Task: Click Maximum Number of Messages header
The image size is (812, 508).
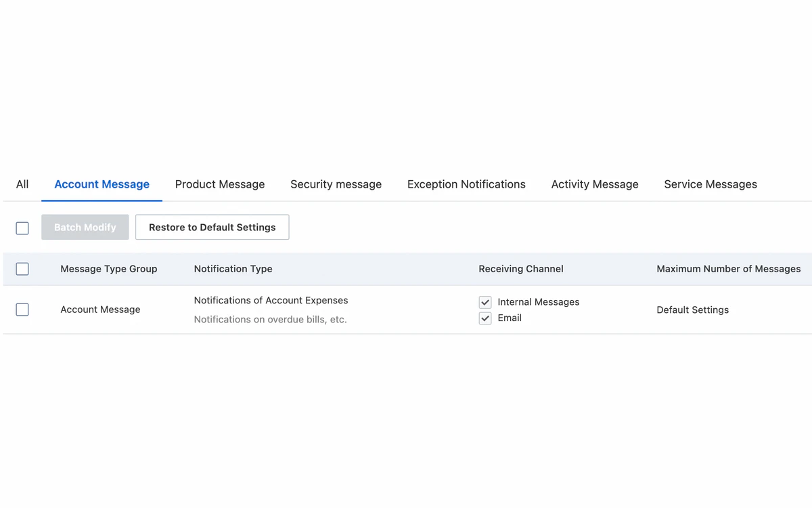Action: click(x=729, y=269)
